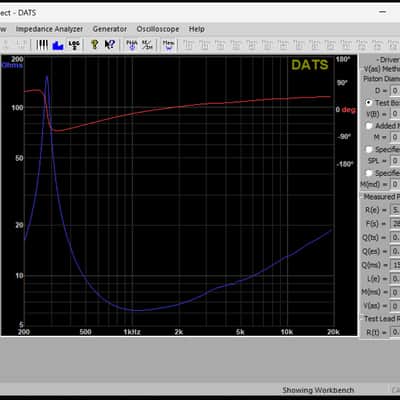Open the yellow lightbulb tip icon
Image resolution: width=400 pixels, height=400 pixels.
pos(95,45)
